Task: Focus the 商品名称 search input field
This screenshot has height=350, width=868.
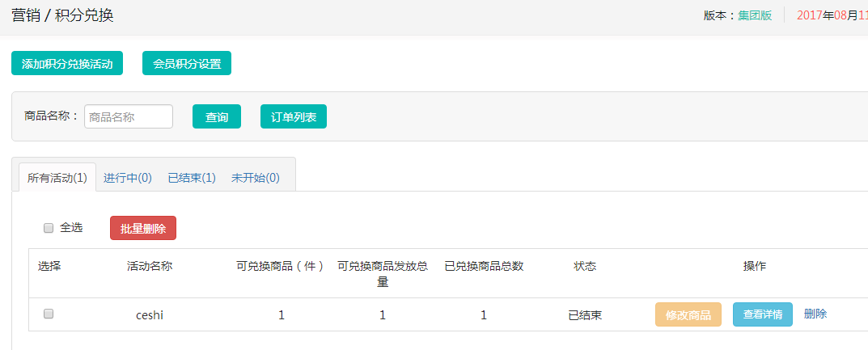Action: point(129,116)
